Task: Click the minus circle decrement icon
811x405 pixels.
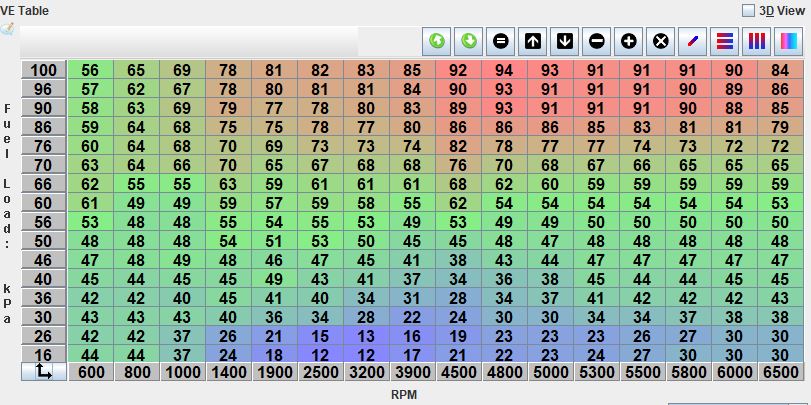Action: click(597, 41)
